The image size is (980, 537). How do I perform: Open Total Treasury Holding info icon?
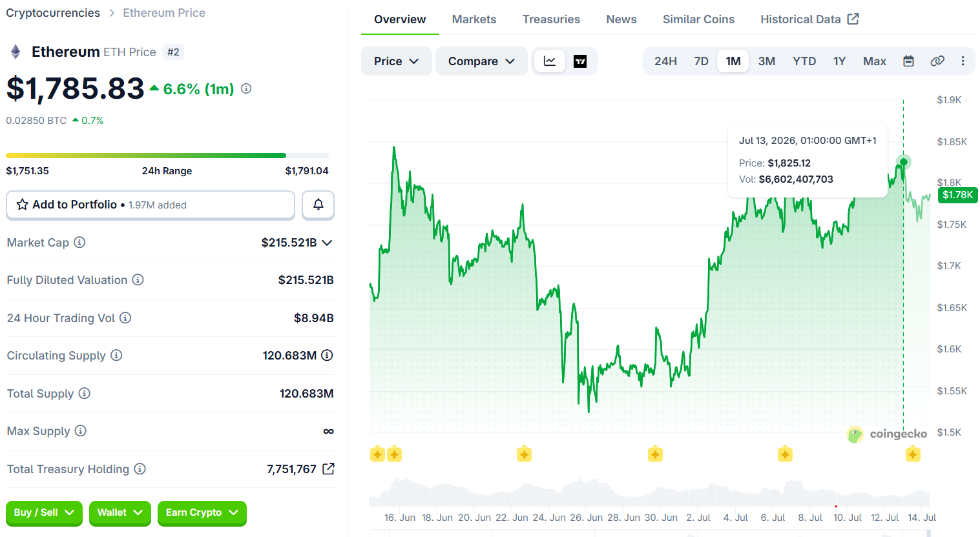point(140,469)
